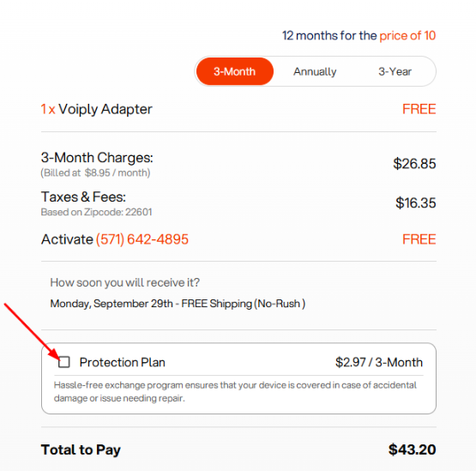Select the Voiply Adapter item name
Image resolution: width=476 pixels, height=471 pixels.
click(105, 109)
